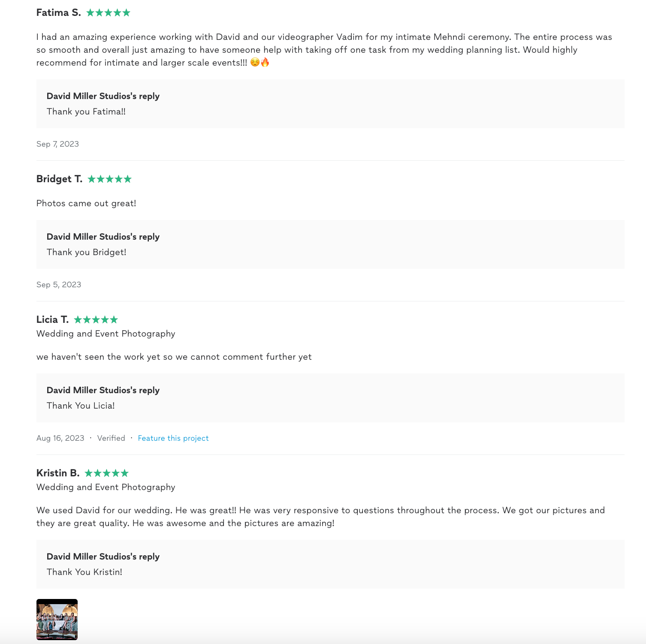
Task: Open Kristin B.'s wedding photo thumbnail
Action: click(57, 619)
